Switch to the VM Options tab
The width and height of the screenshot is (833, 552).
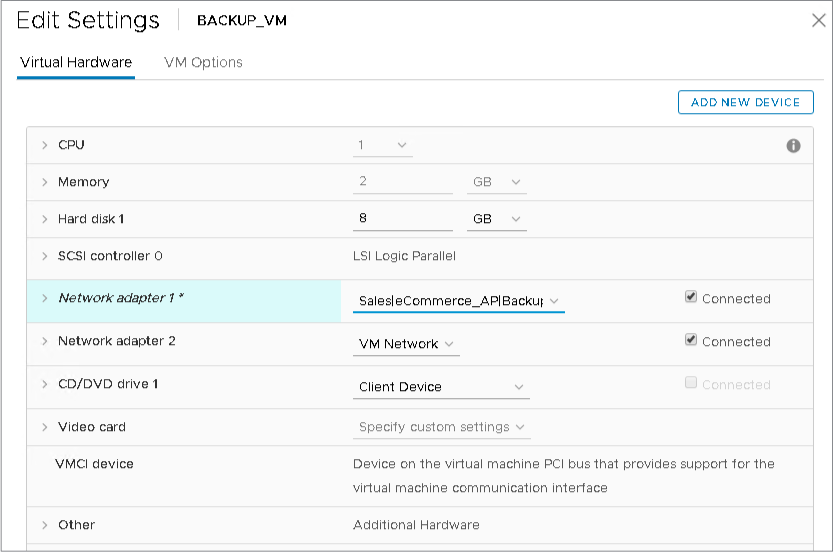coord(203,62)
